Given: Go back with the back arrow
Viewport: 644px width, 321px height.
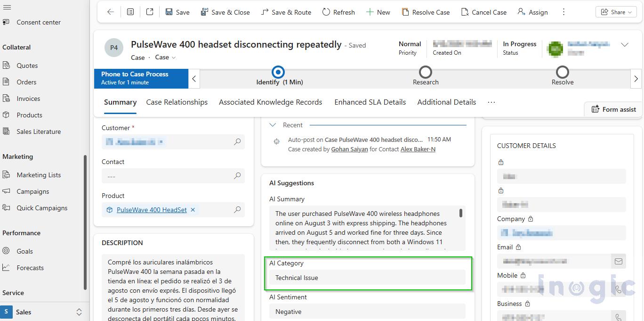Looking at the screenshot, I should 111,12.
